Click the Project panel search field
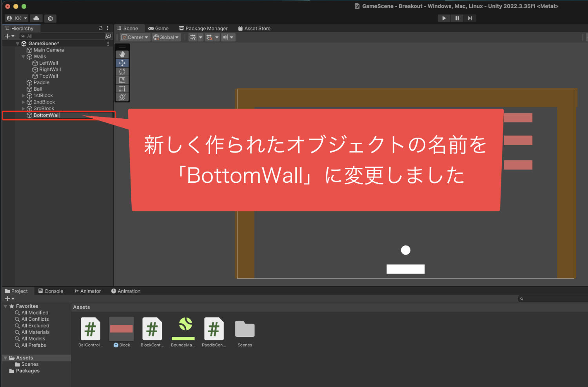Image resolution: width=588 pixels, height=387 pixels. coord(553,299)
